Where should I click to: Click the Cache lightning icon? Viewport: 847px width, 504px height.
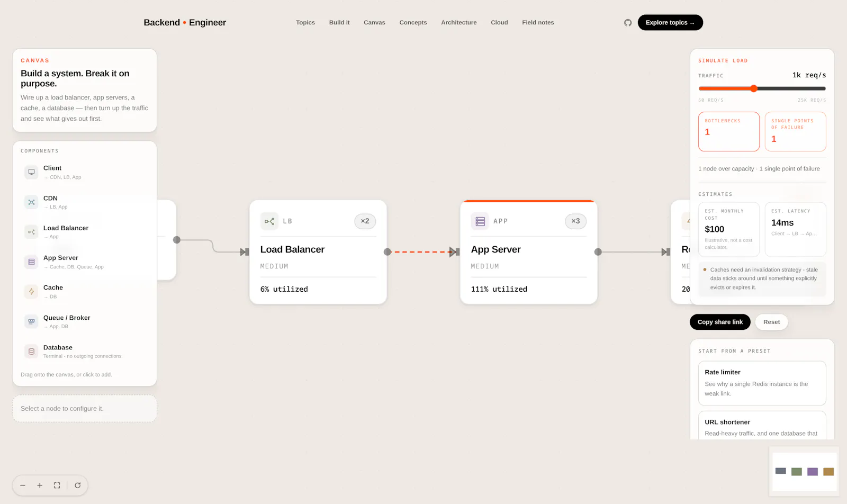pos(31,292)
